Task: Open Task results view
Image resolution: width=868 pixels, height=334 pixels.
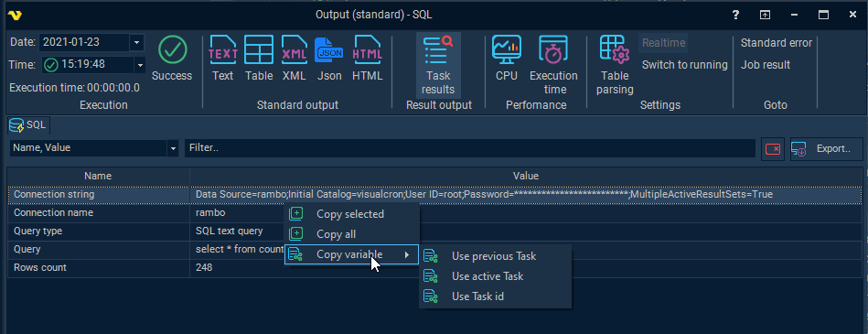Action: coord(438,65)
